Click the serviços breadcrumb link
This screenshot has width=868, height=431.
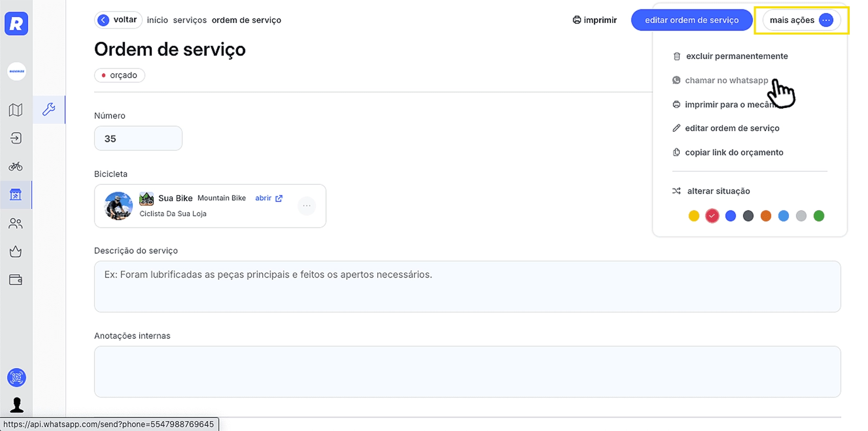(x=190, y=20)
